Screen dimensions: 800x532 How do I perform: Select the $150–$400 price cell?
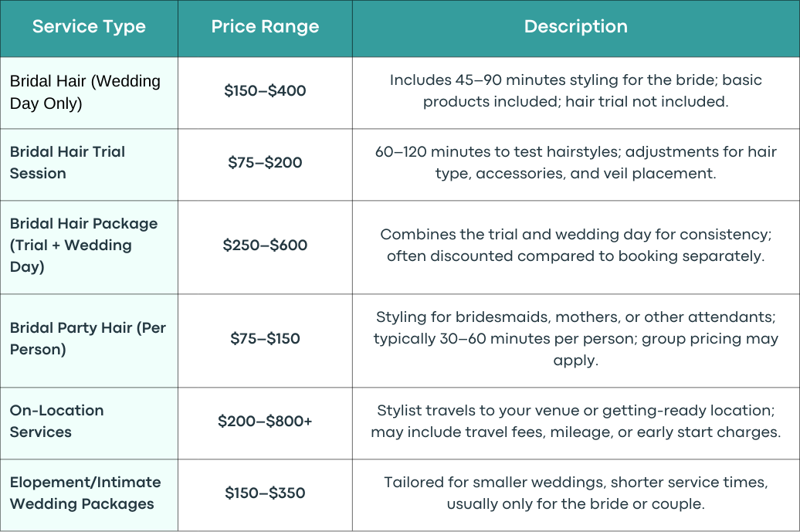(x=265, y=93)
